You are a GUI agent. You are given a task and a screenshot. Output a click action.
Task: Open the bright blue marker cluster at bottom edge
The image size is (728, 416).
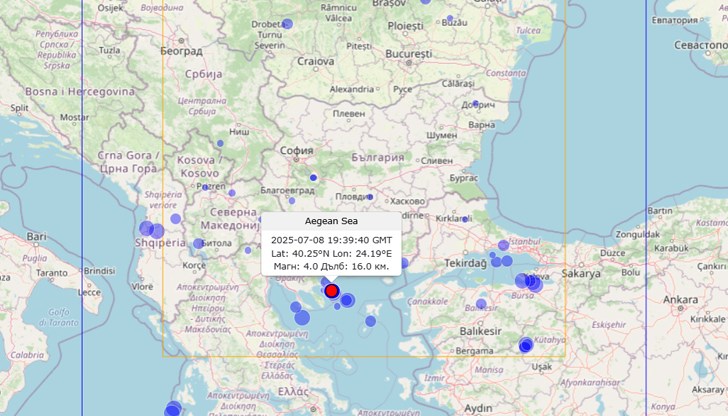[x=173, y=409]
